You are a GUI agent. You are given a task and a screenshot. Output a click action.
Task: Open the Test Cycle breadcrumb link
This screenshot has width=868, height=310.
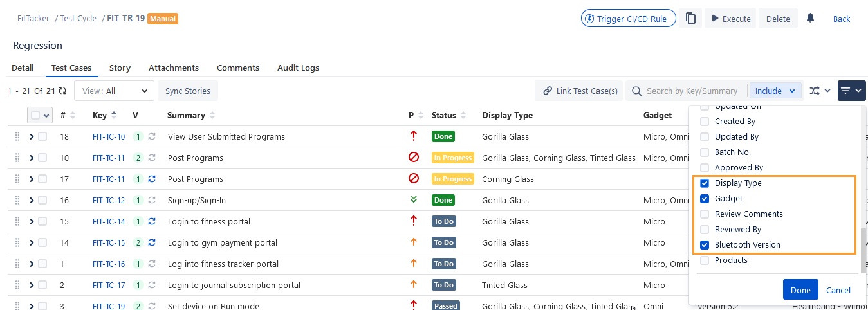click(78, 19)
